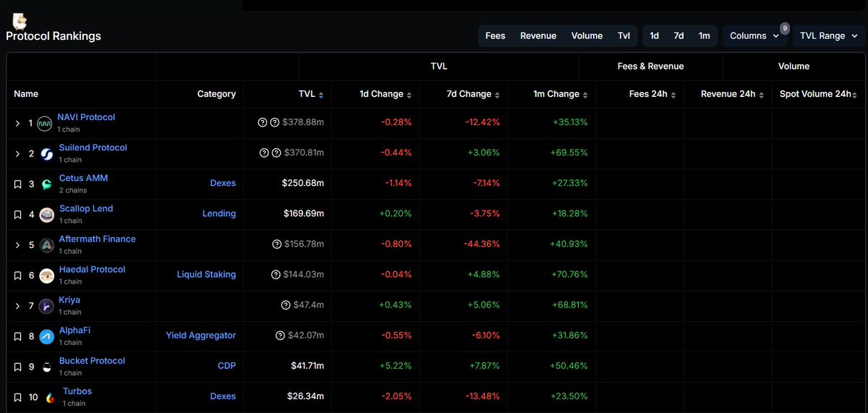868x413 pixels.
Task: Open the Scallop Lend link
Action: pyautogui.click(x=86, y=208)
